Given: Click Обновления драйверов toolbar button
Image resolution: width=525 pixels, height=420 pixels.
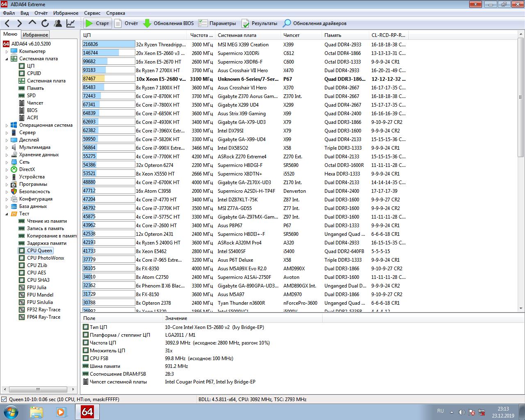Looking at the screenshot, I should (315, 23).
